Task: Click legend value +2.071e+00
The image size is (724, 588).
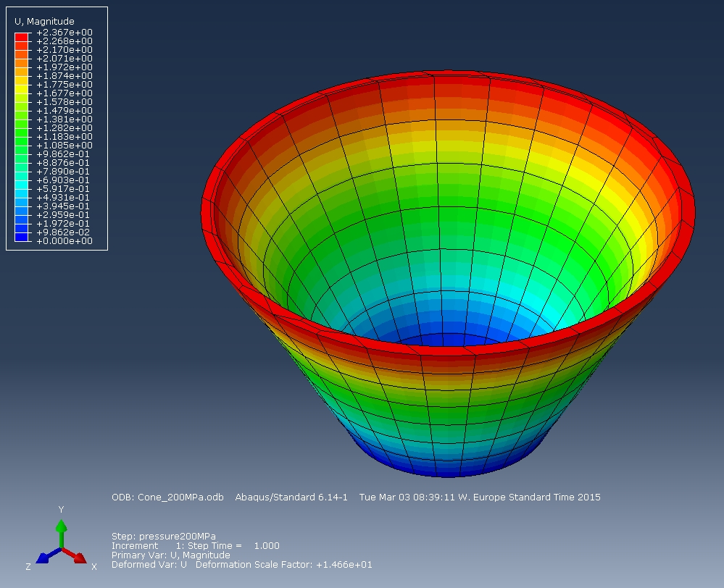Action: point(65,59)
